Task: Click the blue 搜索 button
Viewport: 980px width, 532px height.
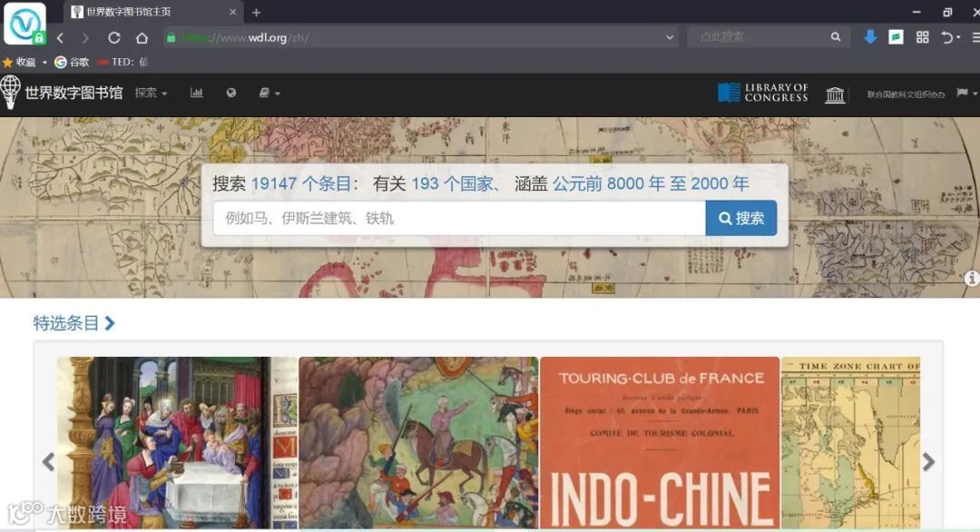Action: [x=741, y=218]
